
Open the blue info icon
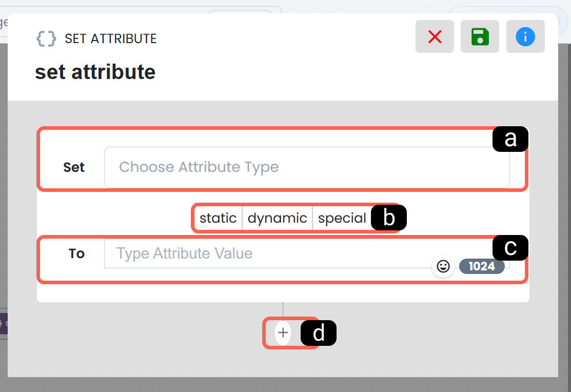[x=525, y=36]
